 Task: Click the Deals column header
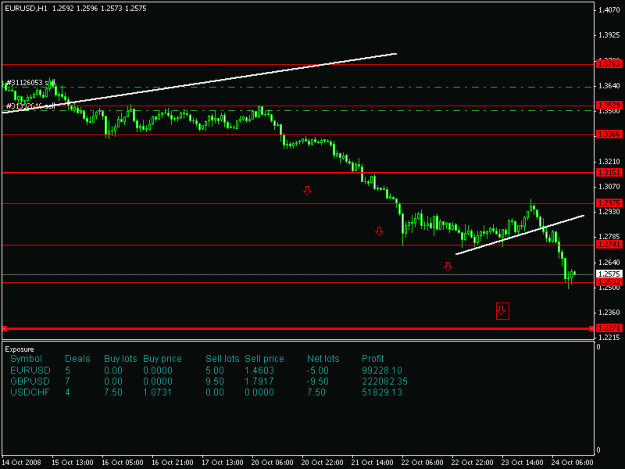[78, 359]
